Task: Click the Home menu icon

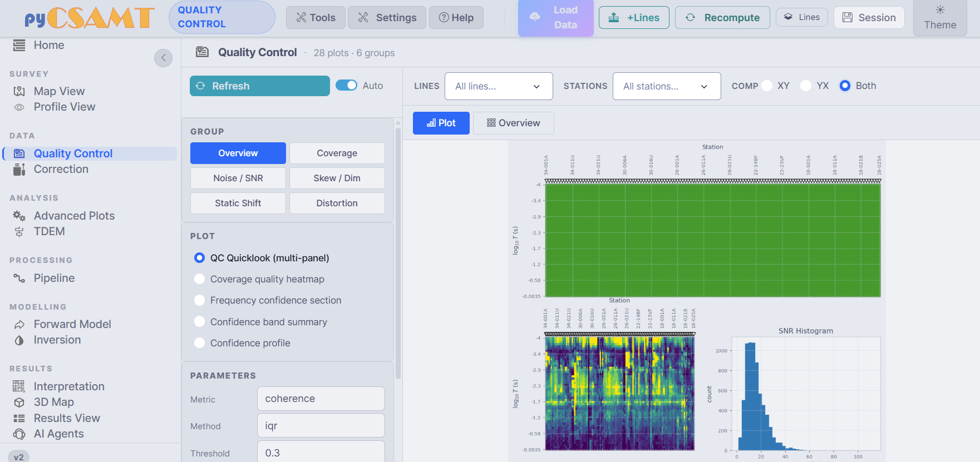Action: [x=19, y=45]
